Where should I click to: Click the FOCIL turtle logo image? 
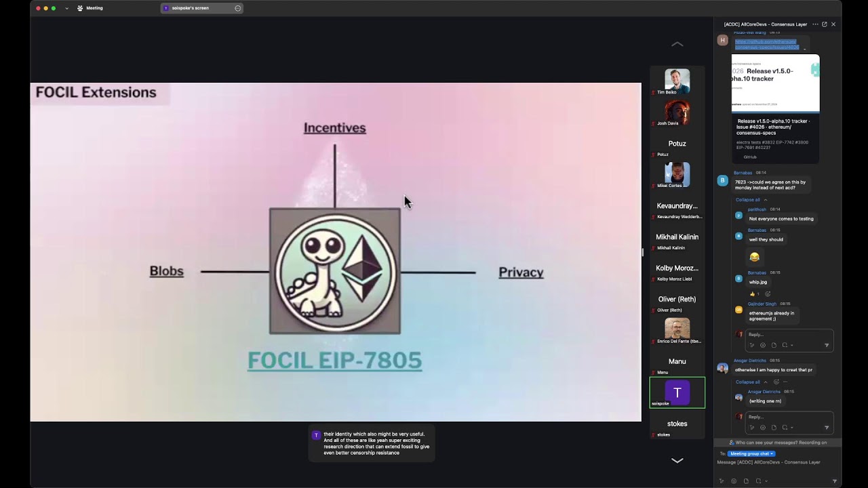[335, 271]
